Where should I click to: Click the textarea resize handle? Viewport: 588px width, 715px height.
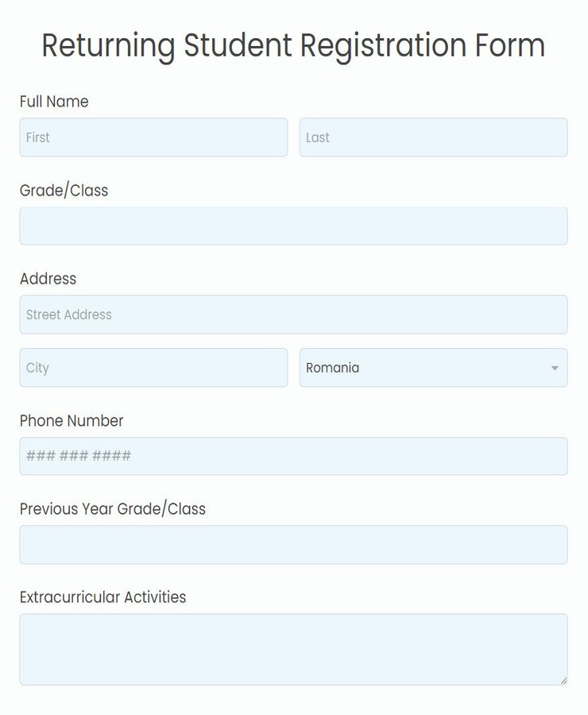coord(562,679)
